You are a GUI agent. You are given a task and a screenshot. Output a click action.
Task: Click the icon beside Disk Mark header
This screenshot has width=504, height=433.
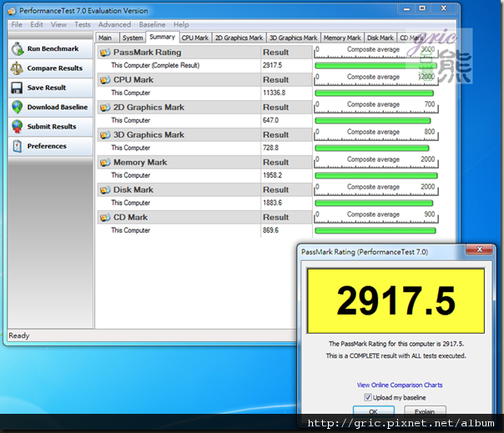pyautogui.click(x=105, y=190)
